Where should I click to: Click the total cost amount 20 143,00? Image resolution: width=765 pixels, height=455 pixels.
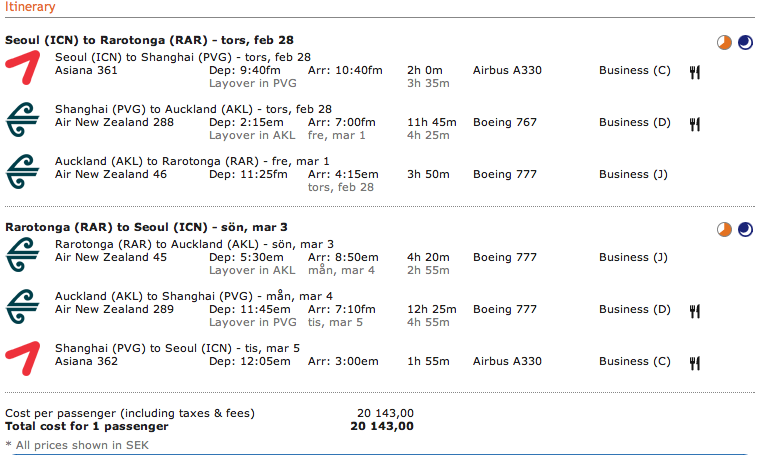(381, 426)
